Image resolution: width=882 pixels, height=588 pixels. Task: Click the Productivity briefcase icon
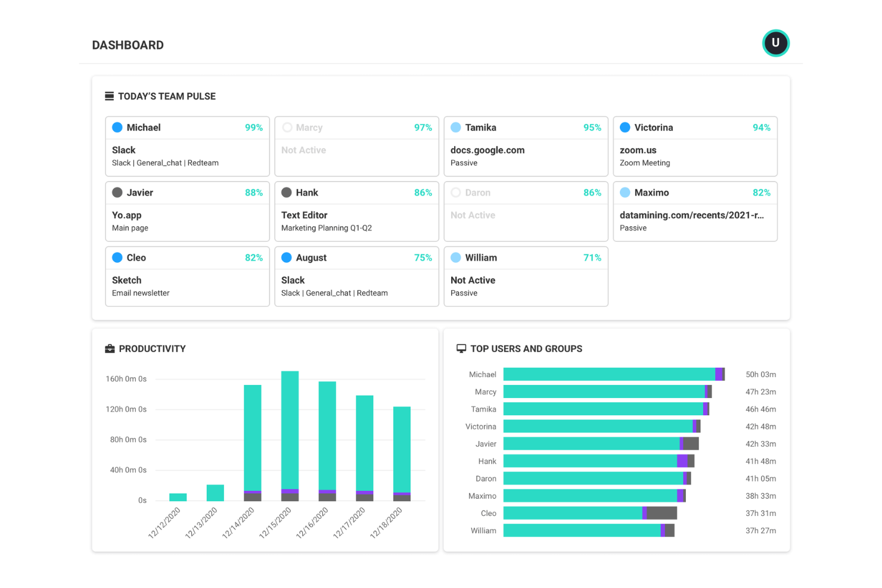point(110,349)
